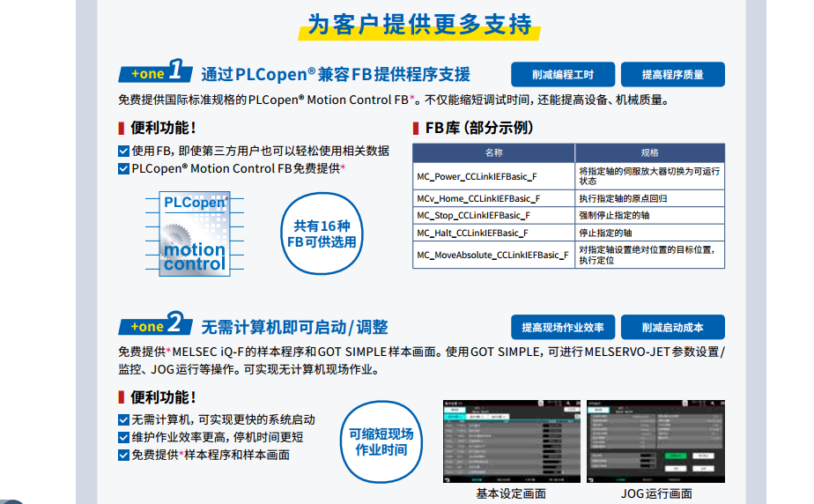Select the MC_MoveAbsolute_CCLinkIEFBasic_F table cell

[493, 255]
